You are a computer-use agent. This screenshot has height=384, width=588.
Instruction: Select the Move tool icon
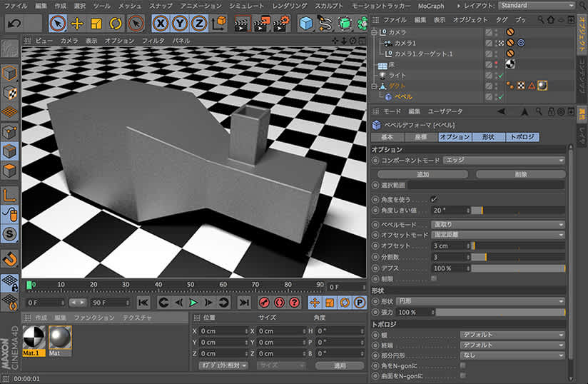[x=77, y=24]
